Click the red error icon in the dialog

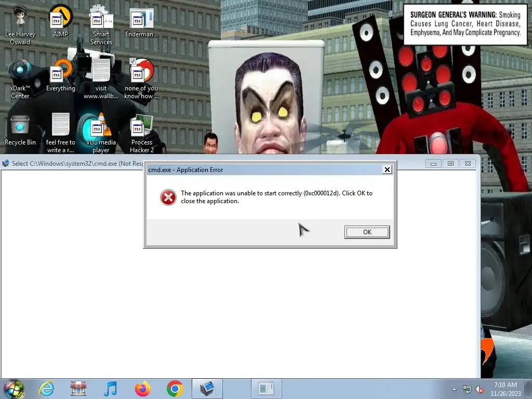coord(168,197)
